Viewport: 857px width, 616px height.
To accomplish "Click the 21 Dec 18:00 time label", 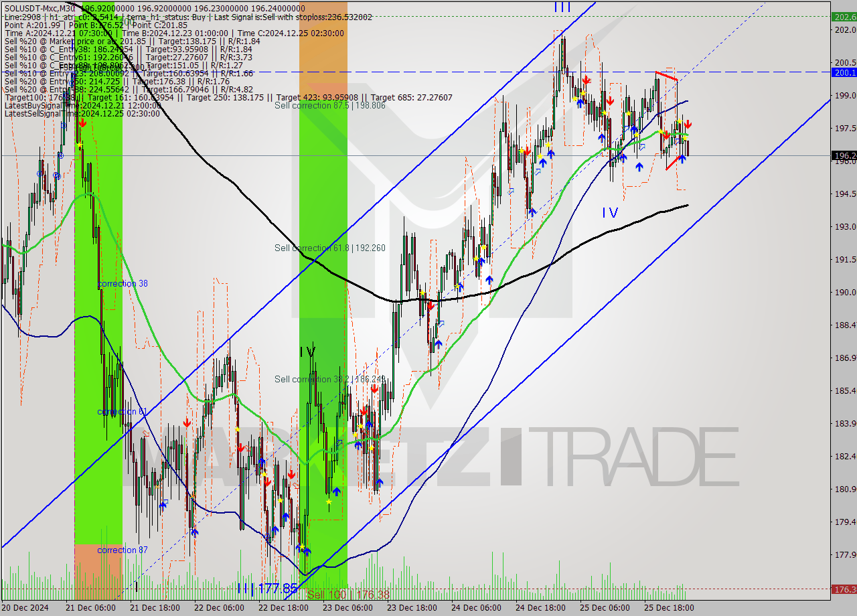I will pos(155,608).
